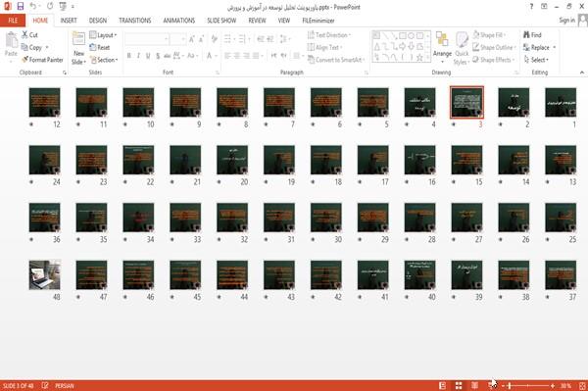Toggle Underline formatting

(148, 56)
